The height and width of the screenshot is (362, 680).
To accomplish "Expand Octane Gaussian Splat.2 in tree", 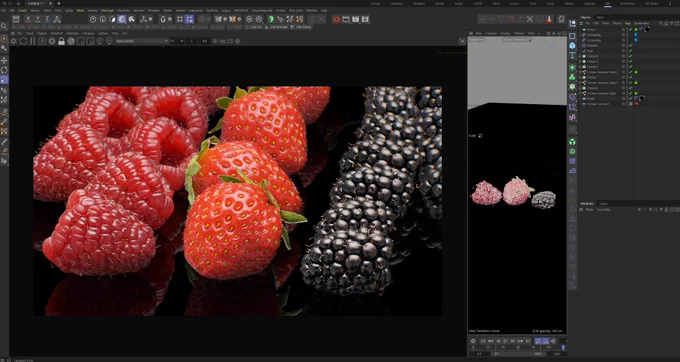I will pyautogui.click(x=580, y=72).
